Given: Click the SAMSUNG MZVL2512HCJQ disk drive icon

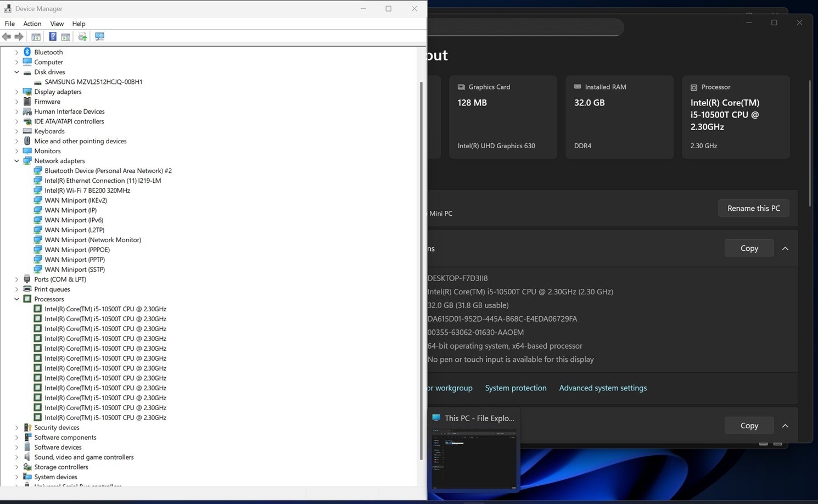Looking at the screenshot, I should [38, 82].
